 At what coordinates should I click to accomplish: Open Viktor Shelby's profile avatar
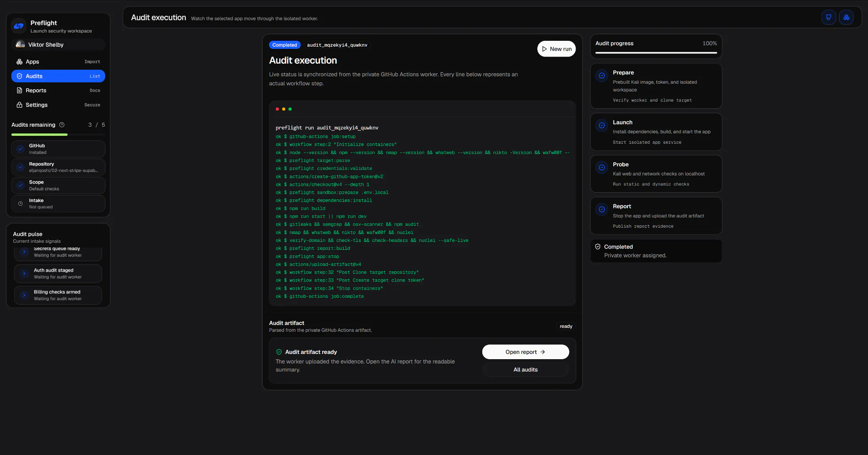(x=20, y=45)
